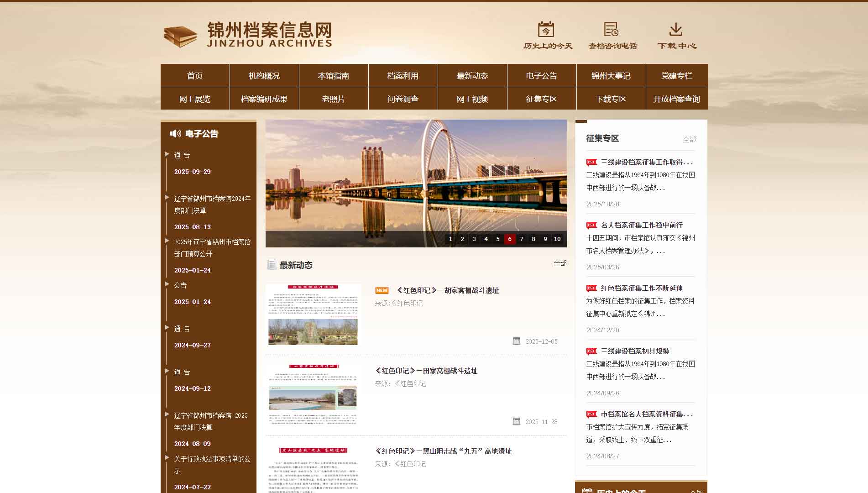Click 全部 next to 最新动态
This screenshot has width=868, height=493.
pyautogui.click(x=560, y=263)
